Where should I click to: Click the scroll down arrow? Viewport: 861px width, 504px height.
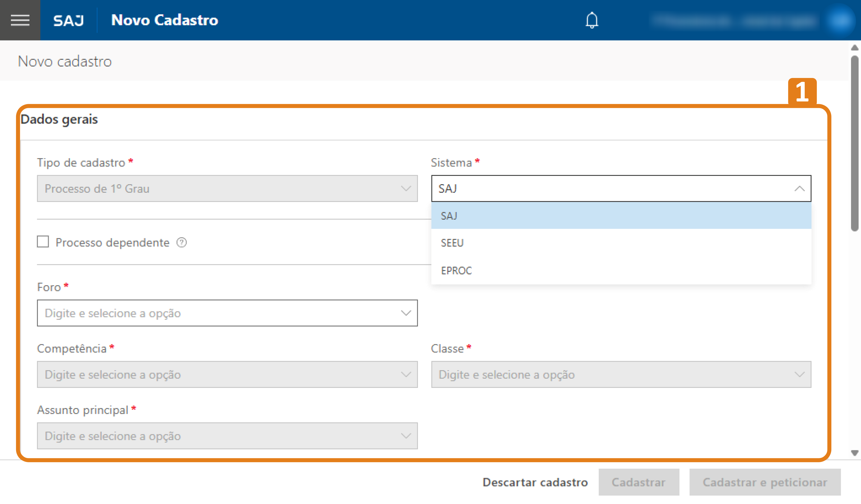(x=854, y=453)
